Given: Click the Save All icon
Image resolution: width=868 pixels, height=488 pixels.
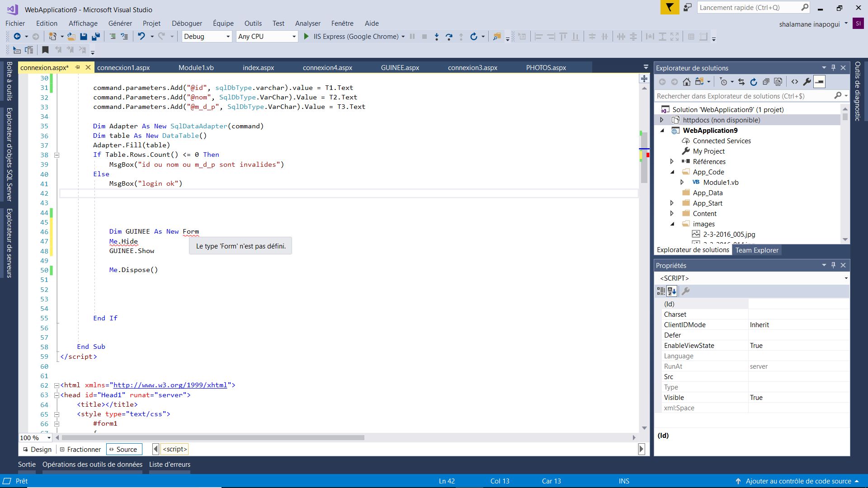Looking at the screenshot, I should pos(96,37).
